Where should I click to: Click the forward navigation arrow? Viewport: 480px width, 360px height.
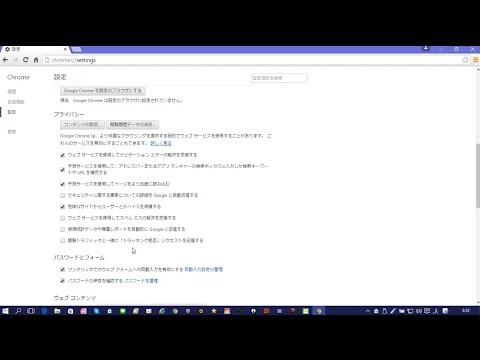click(x=15, y=60)
